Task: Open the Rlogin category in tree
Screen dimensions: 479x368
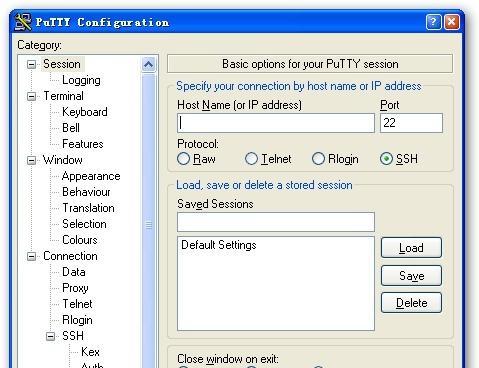Action: pos(77,320)
